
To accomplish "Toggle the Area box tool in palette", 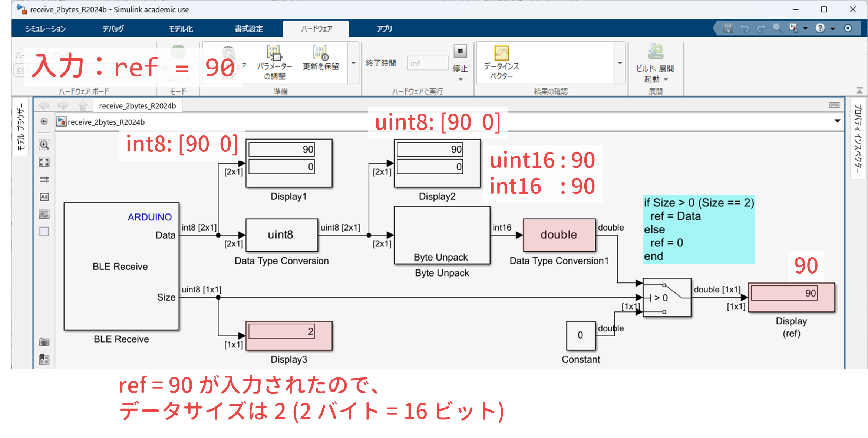I will point(44,232).
